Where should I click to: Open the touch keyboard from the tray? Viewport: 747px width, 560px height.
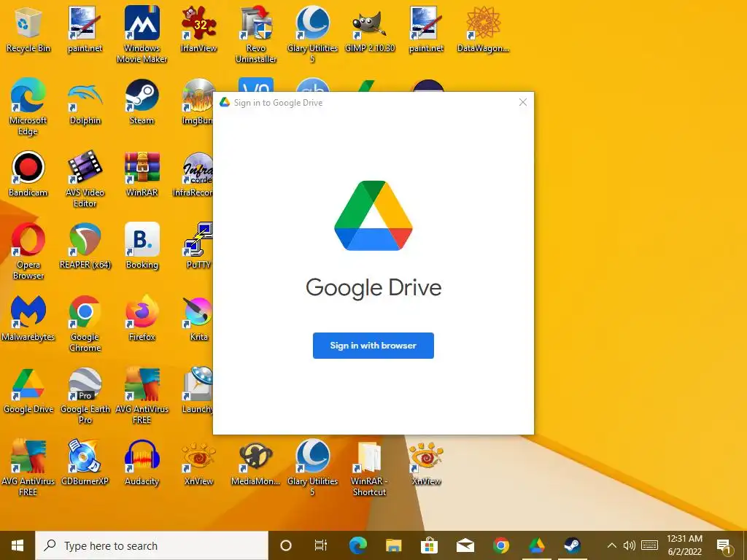coord(650,545)
